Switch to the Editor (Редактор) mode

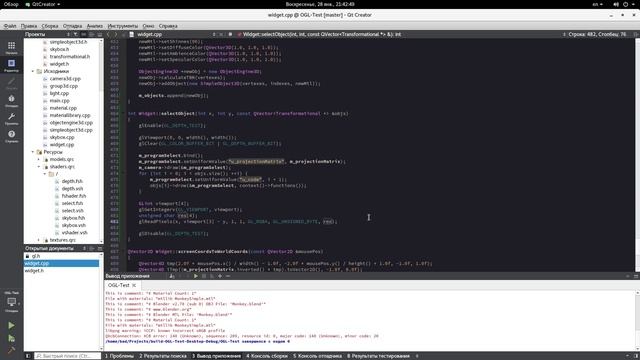click(11, 65)
